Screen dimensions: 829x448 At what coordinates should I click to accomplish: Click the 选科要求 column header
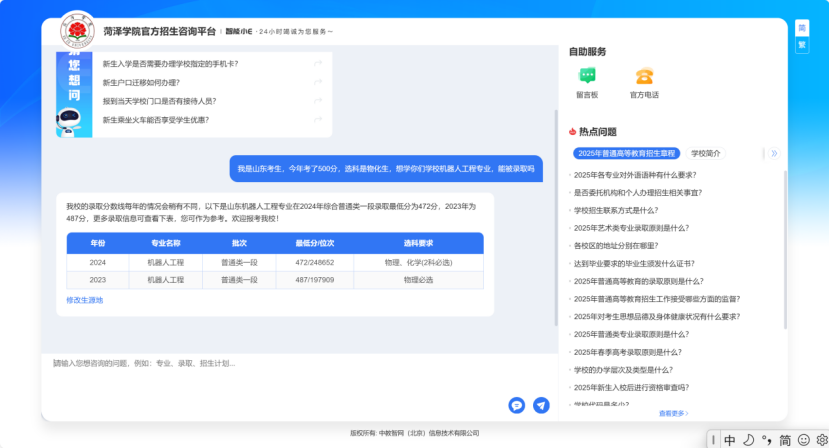[418, 243]
